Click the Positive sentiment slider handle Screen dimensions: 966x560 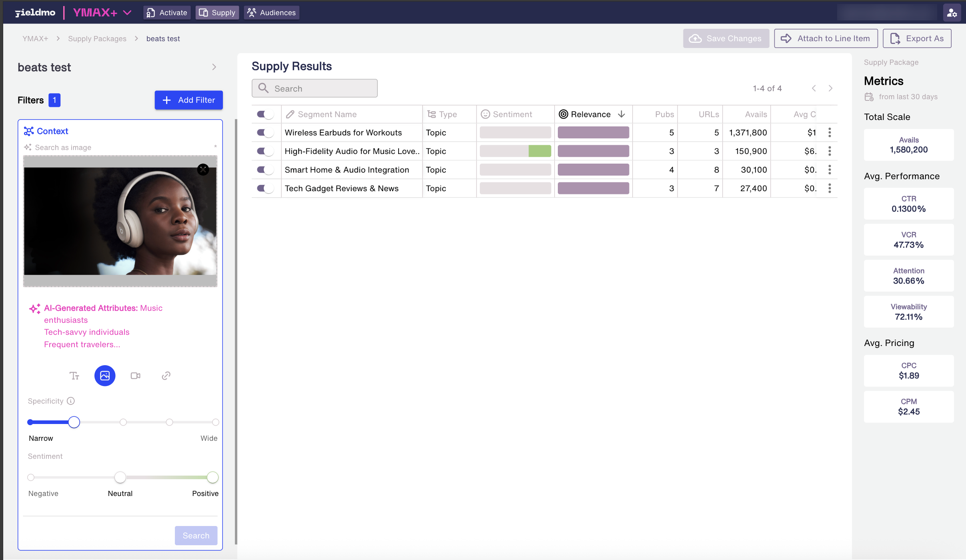pyautogui.click(x=212, y=477)
